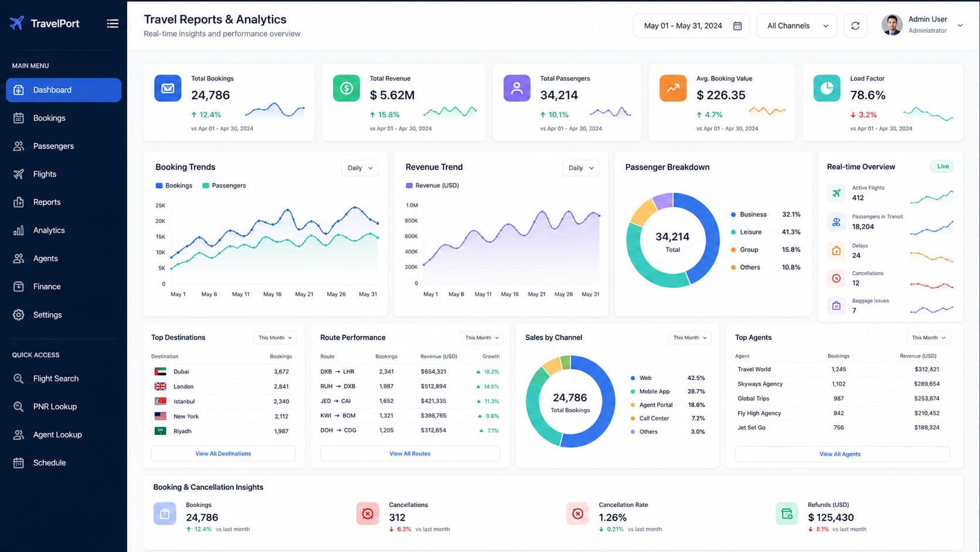Click the Mobile App legend dot in Sales
This screenshot has height=552, width=980.
click(x=632, y=391)
